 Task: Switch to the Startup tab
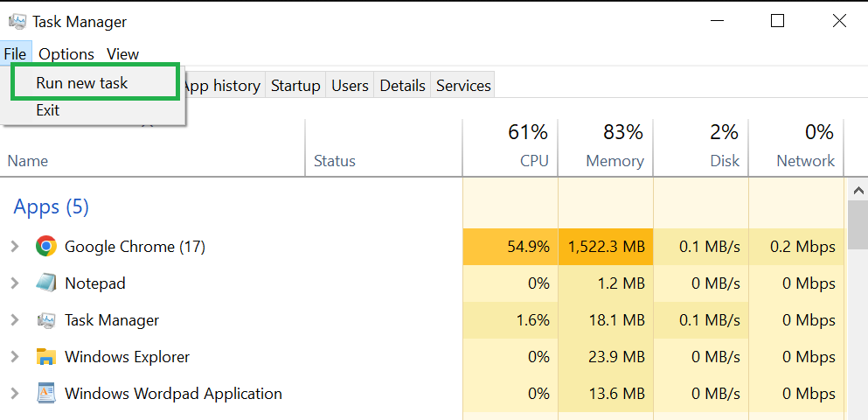pos(295,86)
